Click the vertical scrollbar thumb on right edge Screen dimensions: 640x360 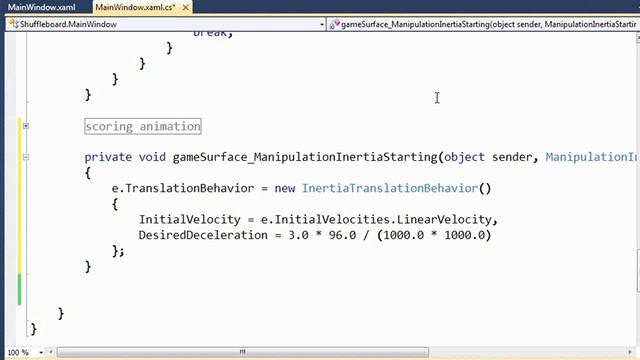click(x=638, y=271)
